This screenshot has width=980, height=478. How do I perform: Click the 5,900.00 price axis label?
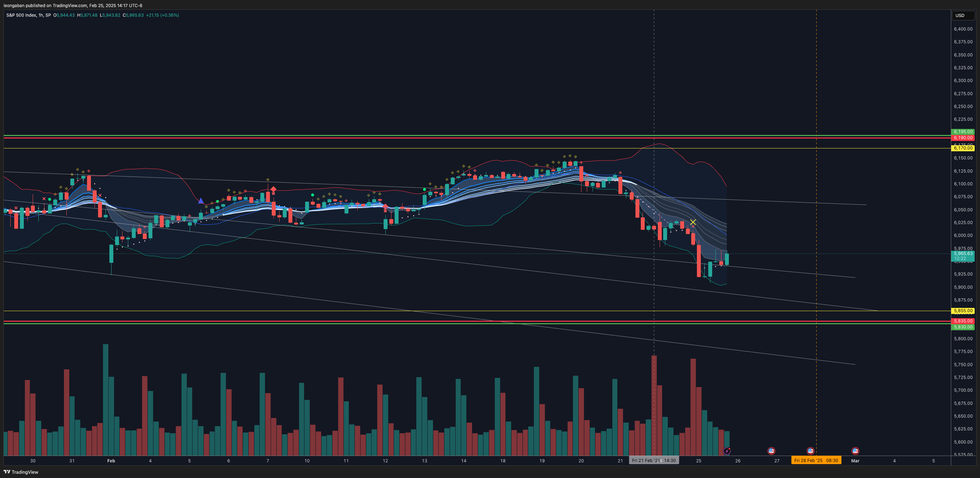click(x=963, y=287)
